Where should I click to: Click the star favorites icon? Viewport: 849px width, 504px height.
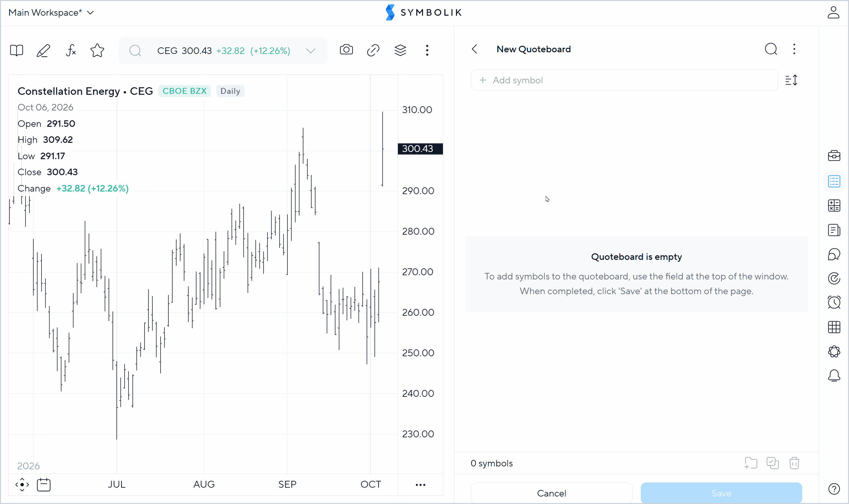pyautogui.click(x=97, y=51)
